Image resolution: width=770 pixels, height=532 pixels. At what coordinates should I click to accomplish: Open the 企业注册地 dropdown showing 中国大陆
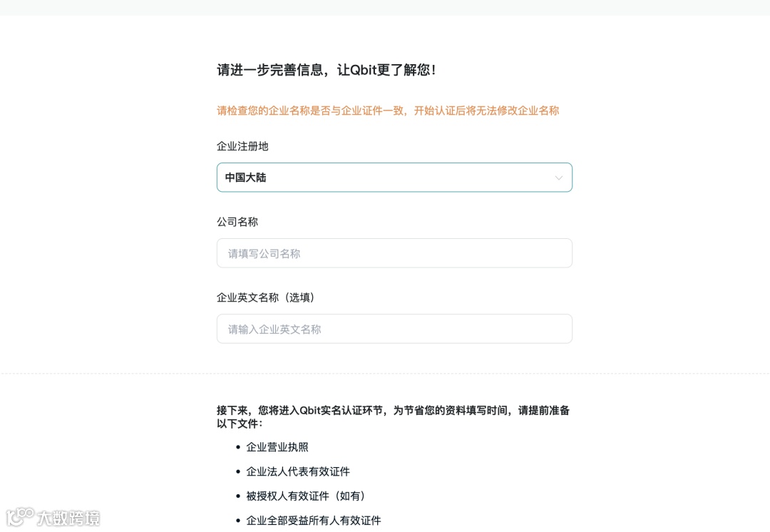tap(385, 178)
